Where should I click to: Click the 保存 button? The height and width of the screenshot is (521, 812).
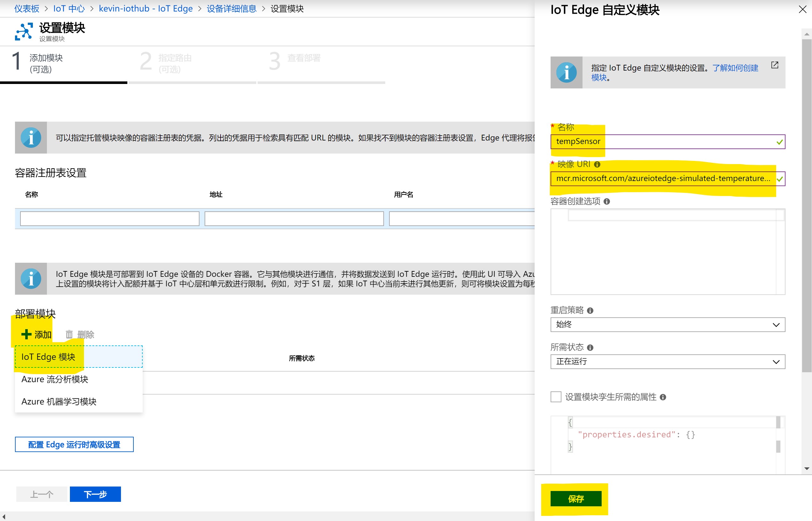point(576,499)
